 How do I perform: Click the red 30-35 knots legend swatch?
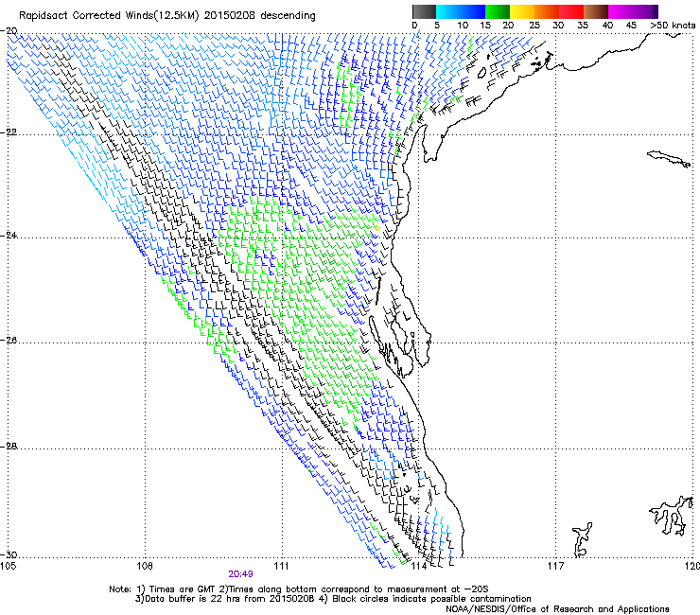click(571, 11)
